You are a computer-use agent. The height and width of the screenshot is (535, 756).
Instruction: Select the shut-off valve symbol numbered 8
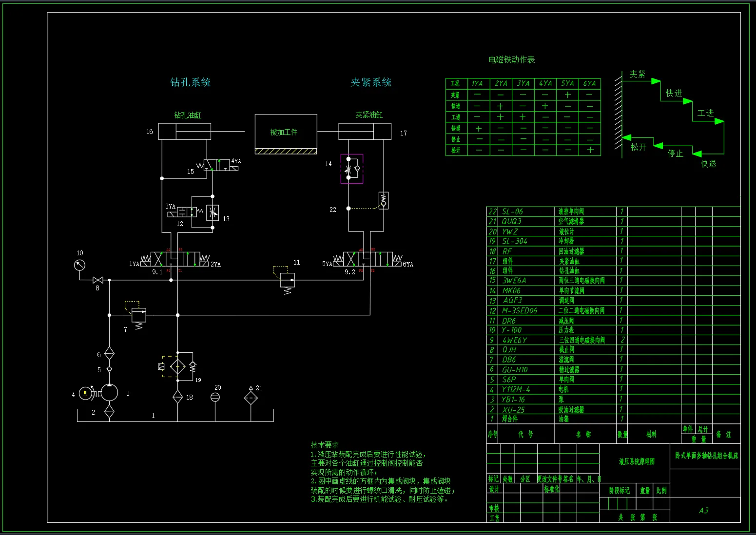click(98, 280)
